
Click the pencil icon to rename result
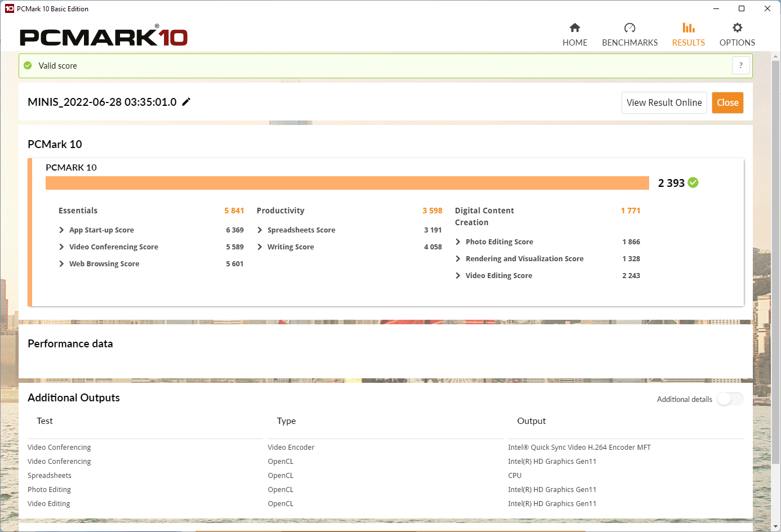point(186,102)
